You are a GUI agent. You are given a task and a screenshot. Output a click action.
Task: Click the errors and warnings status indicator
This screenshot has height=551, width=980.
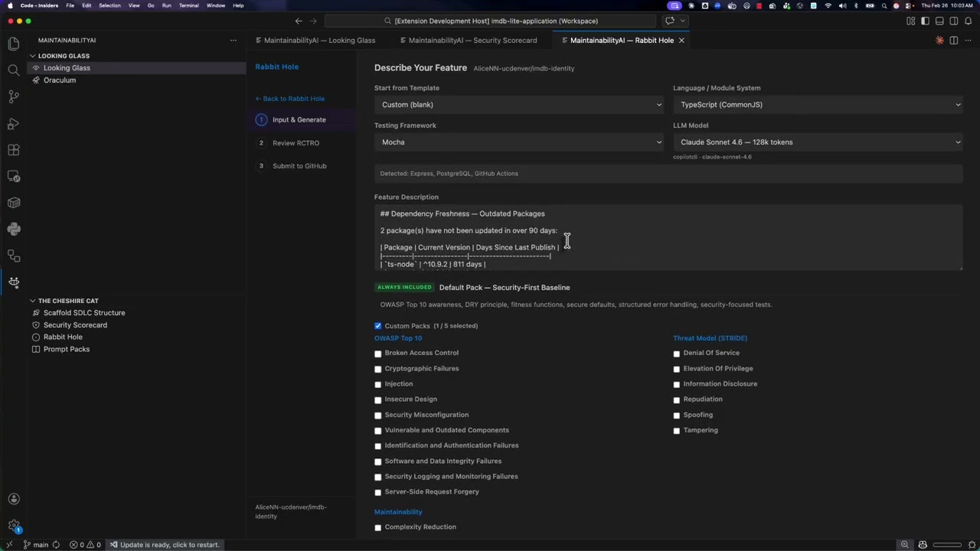(85, 545)
